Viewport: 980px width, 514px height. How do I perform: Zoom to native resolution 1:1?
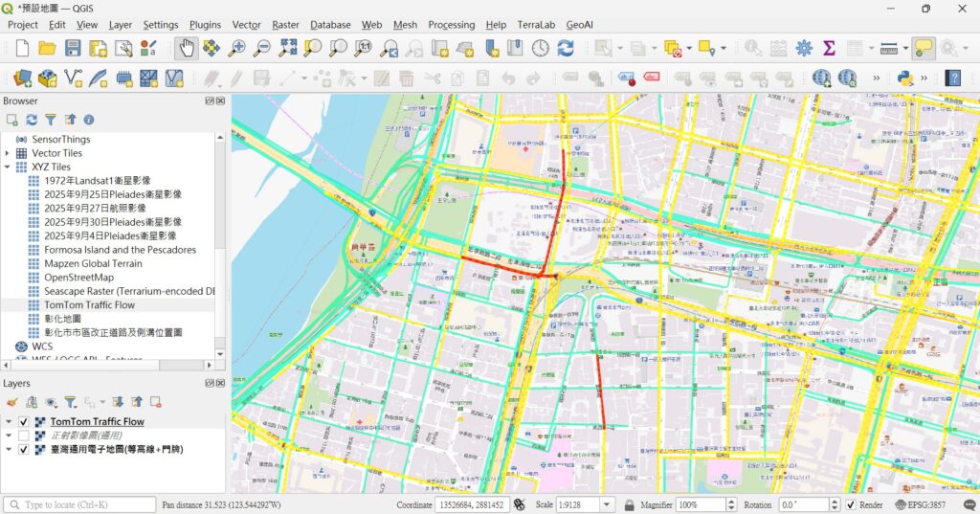click(363, 48)
